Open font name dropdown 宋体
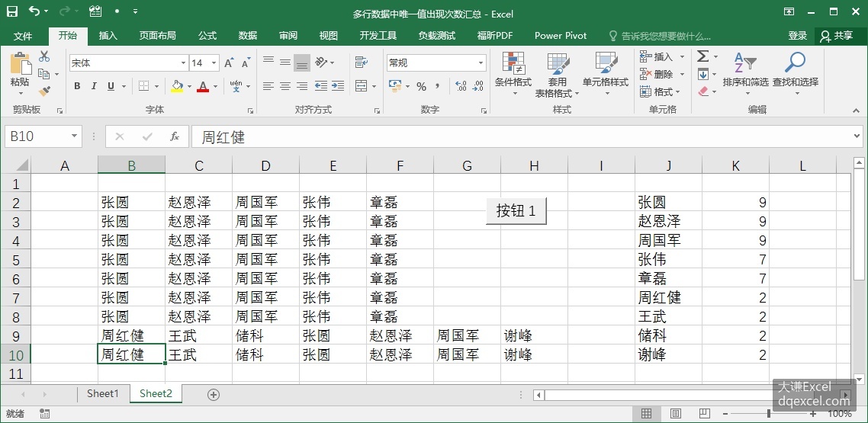The width and height of the screenshot is (868, 423). 183,63
